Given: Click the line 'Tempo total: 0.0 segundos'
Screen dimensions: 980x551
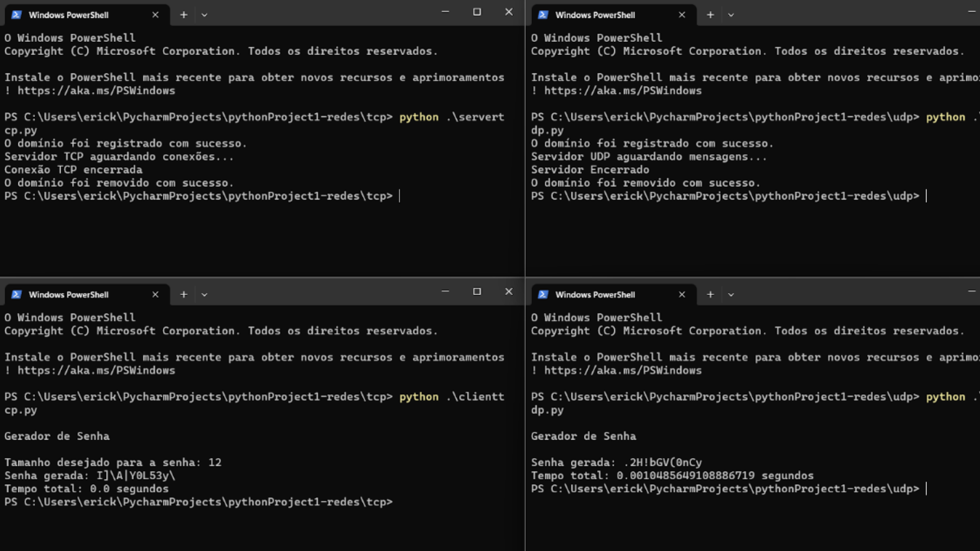Looking at the screenshot, I should pyautogui.click(x=86, y=489).
